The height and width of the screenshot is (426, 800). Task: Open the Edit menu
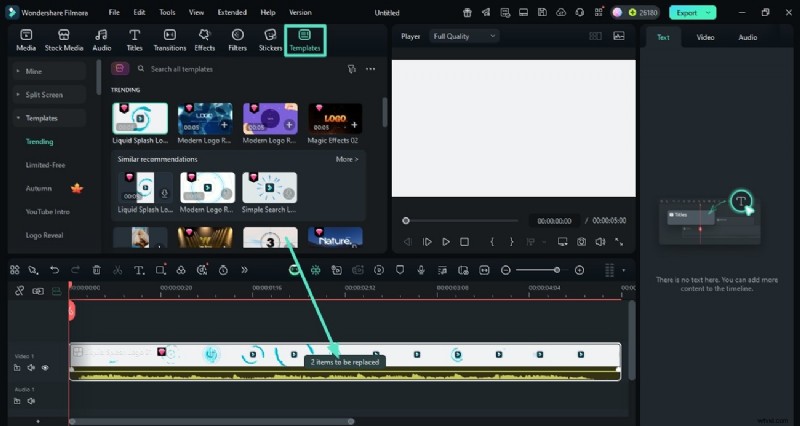coord(139,12)
